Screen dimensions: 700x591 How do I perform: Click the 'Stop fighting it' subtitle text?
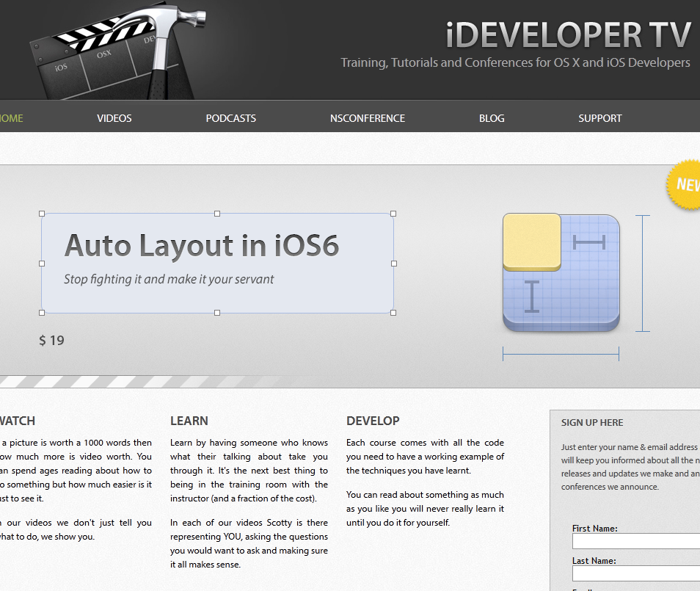pos(169,279)
